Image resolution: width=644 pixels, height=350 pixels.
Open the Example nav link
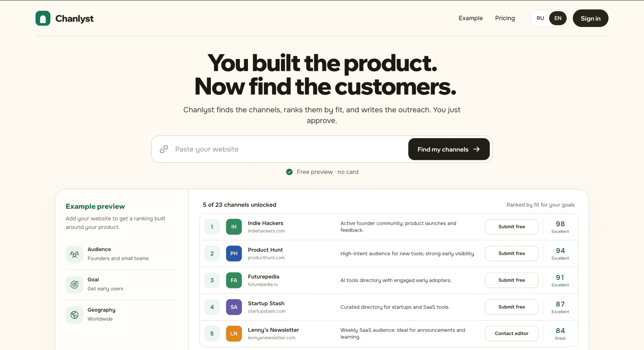[471, 18]
